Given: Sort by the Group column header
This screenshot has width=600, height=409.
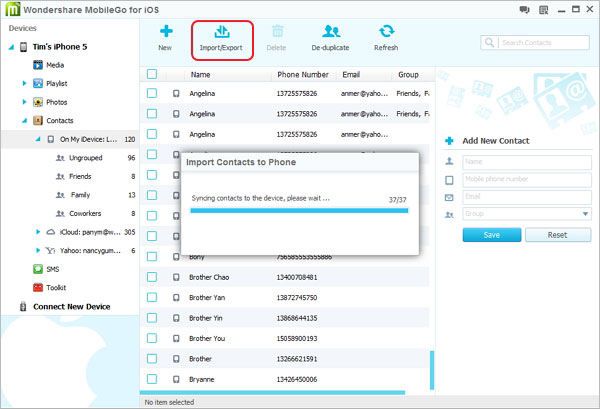Looking at the screenshot, I should tap(408, 75).
